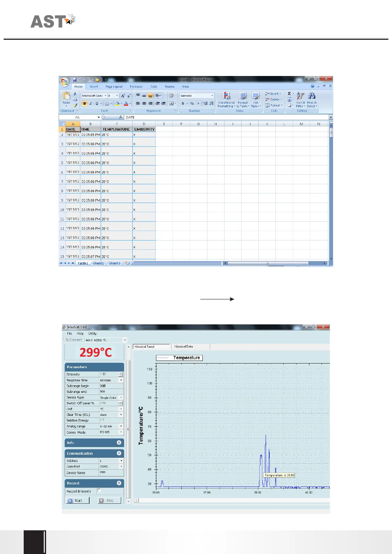Image resolution: width=392 pixels, height=554 pixels.
Task: Click the AutoSum sigma icon
Action: tap(289, 94)
